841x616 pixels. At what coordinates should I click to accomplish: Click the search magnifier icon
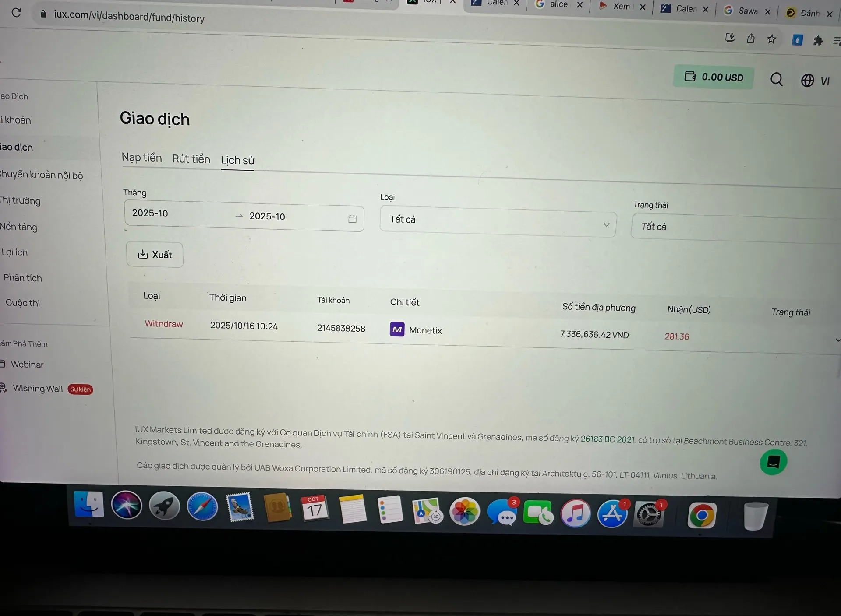(x=776, y=79)
